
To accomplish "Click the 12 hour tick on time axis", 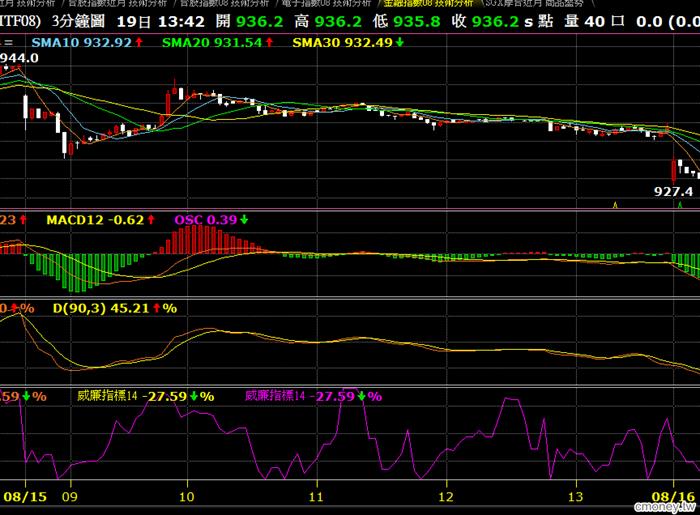I will click(x=446, y=497).
